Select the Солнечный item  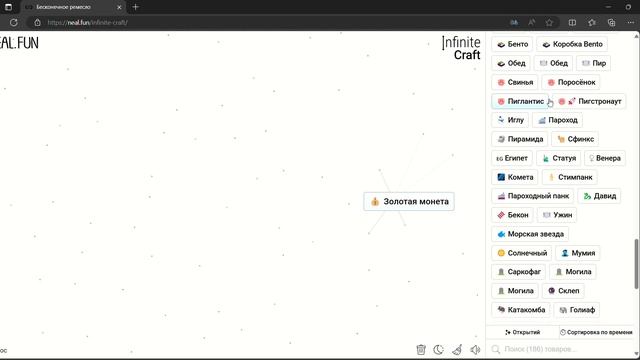tap(522, 253)
